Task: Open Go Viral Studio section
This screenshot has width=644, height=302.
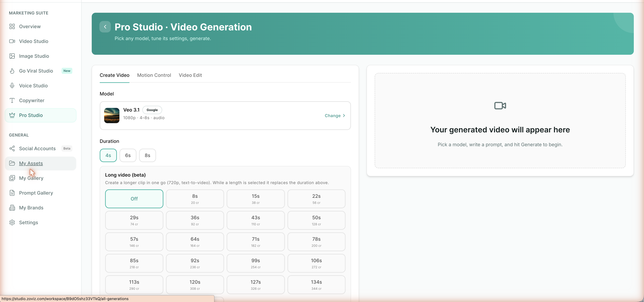Action: coord(40,71)
